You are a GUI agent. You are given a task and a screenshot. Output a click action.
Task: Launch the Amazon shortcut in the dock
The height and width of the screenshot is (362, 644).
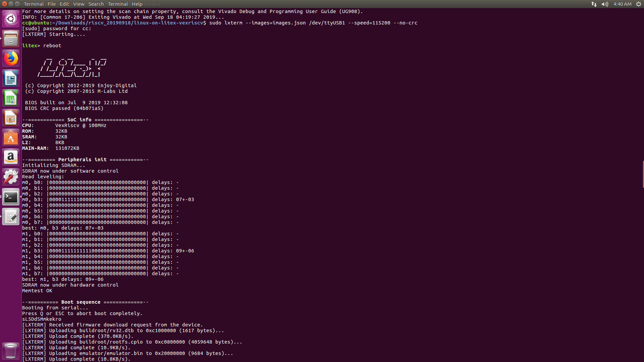(x=11, y=157)
